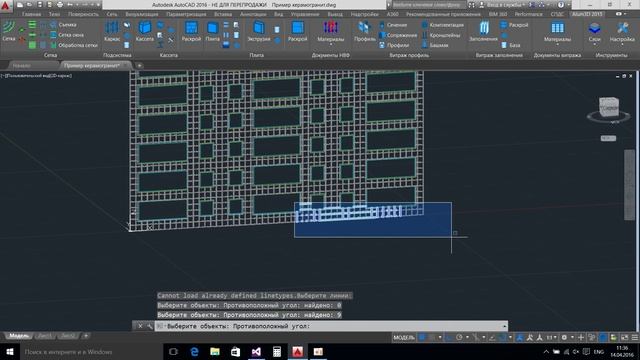Open the Слои tool
The height and width of the screenshot is (360, 640).
(594, 33)
